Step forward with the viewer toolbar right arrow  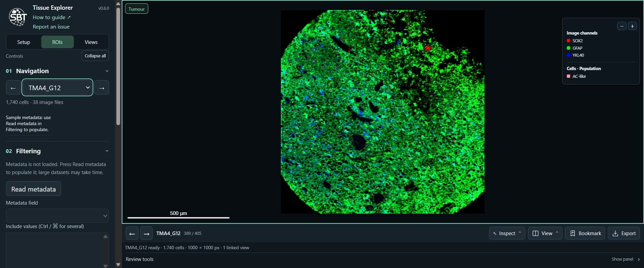[x=146, y=233]
